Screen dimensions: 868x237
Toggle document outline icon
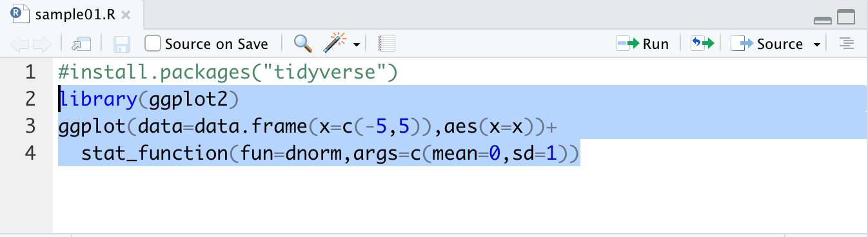846,44
